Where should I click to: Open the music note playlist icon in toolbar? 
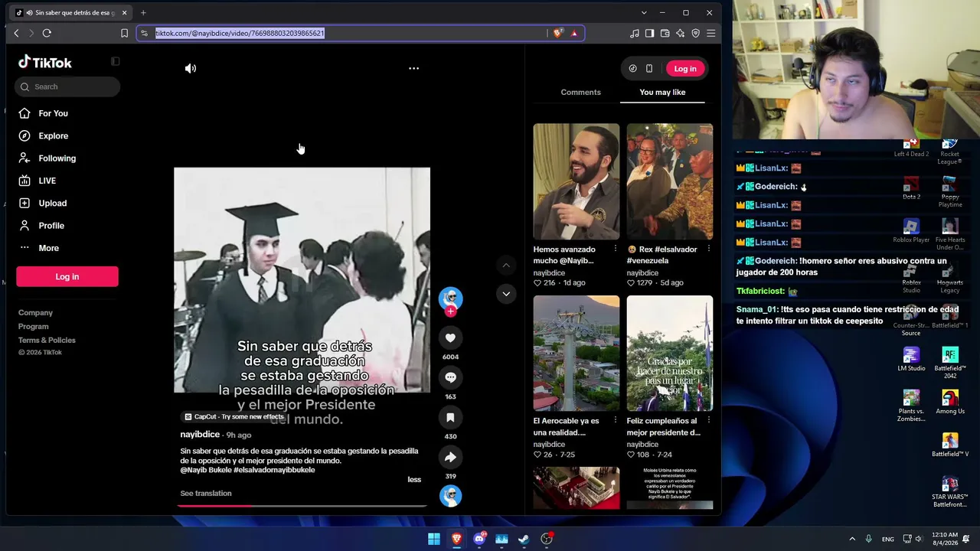coord(634,33)
